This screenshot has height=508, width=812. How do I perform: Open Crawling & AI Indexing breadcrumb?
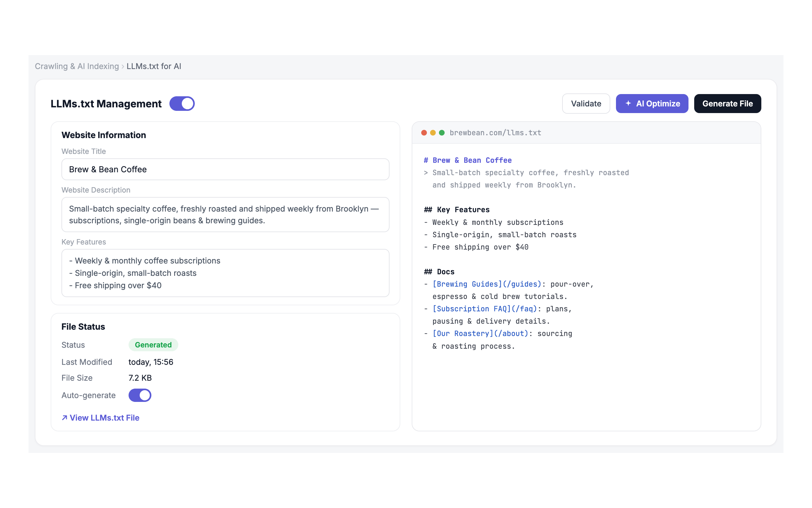tap(77, 66)
